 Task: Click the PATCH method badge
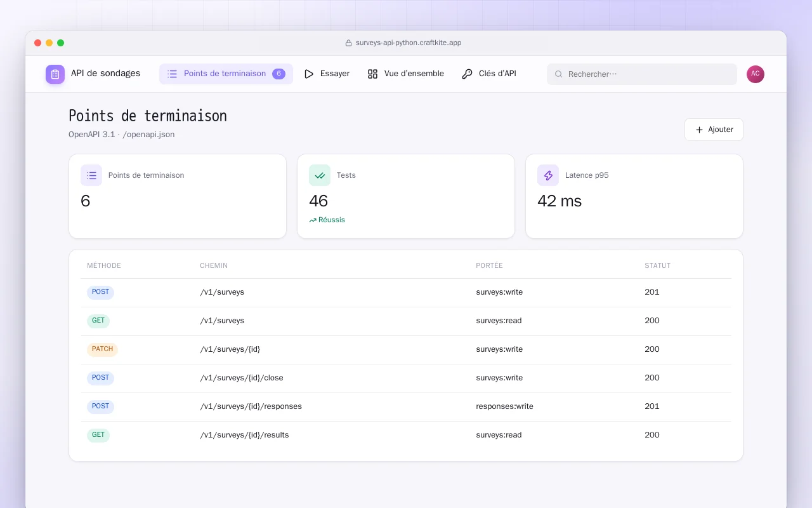(x=102, y=349)
